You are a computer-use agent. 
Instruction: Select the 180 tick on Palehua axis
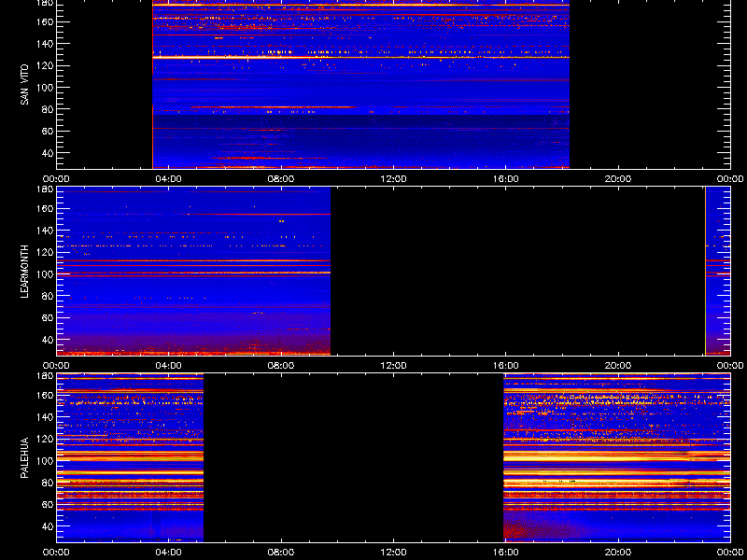46,376
